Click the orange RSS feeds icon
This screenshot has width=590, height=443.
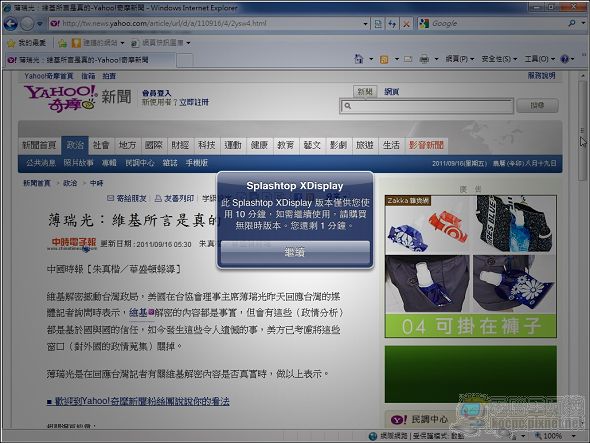coord(384,59)
